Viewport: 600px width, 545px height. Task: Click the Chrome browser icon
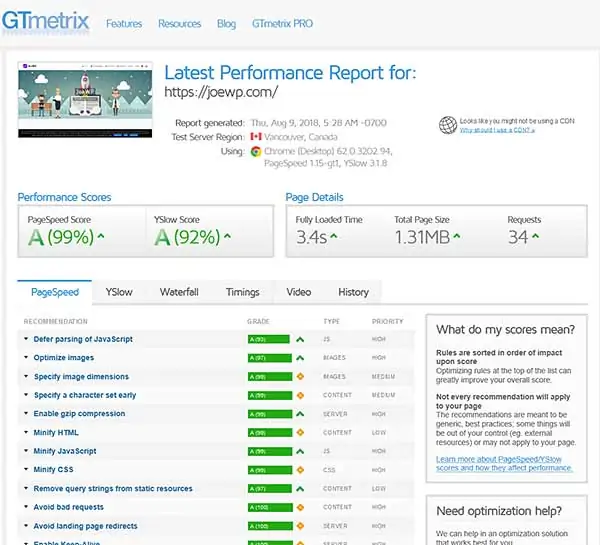coord(256,152)
